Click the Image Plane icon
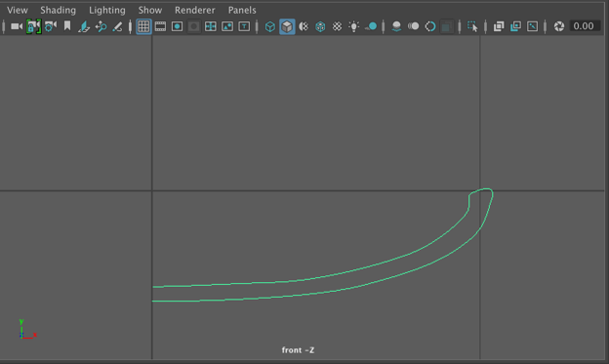Viewport: 609px width, 364px height. pos(84,26)
